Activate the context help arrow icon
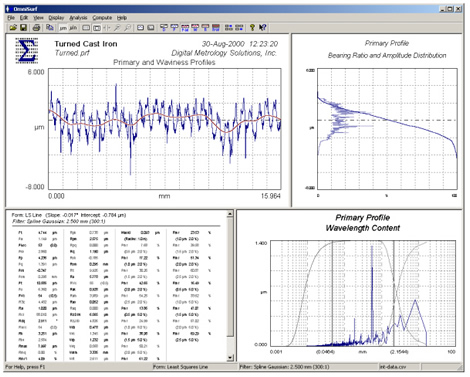Viewport: 470px width, 377px height. pos(263,28)
